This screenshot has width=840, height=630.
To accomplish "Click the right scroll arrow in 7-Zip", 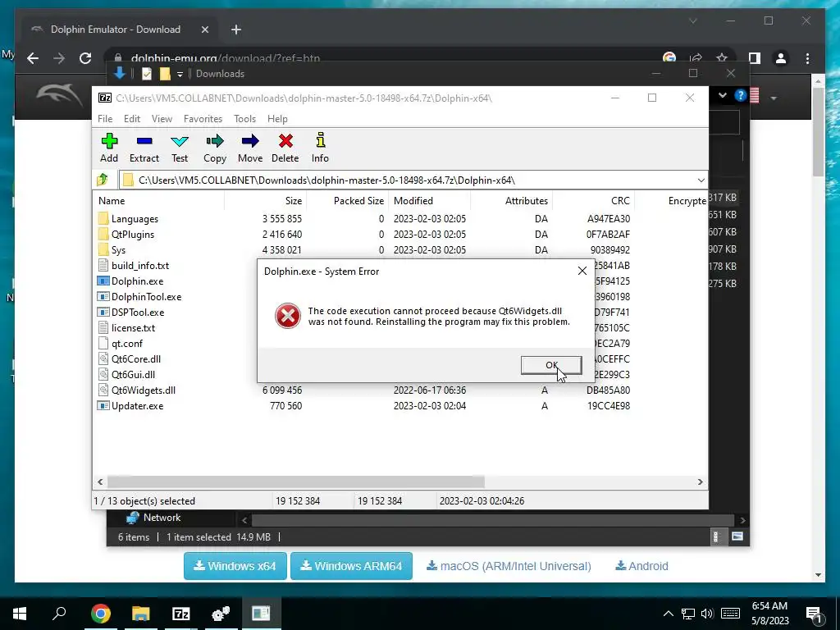I will pyautogui.click(x=701, y=482).
